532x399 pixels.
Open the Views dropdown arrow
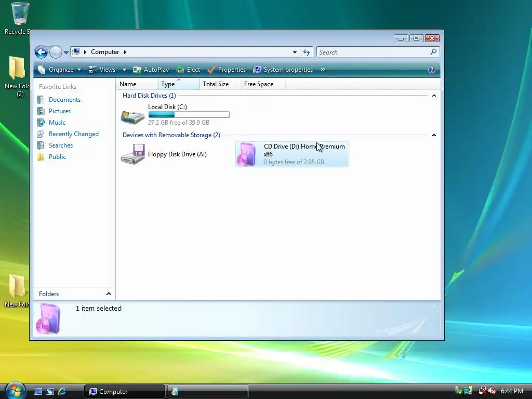tap(124, 70)
